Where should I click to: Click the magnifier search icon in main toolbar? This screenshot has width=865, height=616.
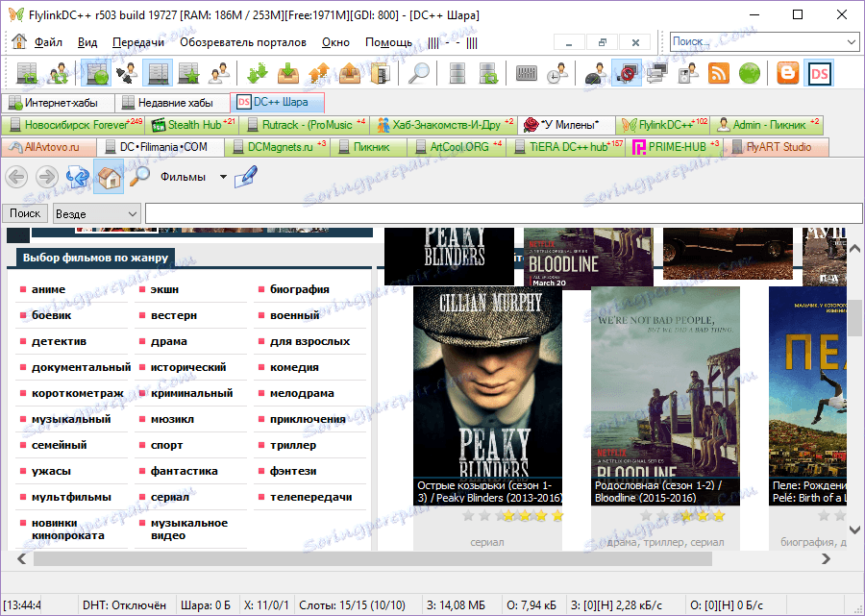419,73
